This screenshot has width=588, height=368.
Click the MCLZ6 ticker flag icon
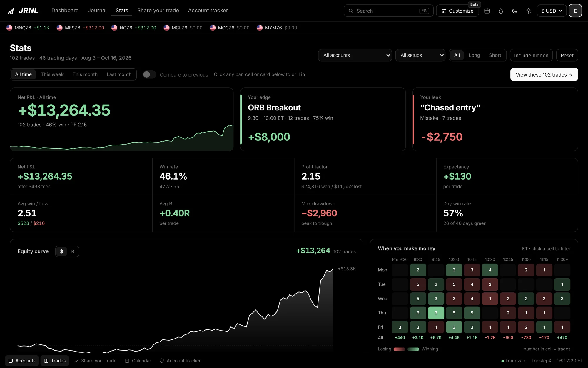pyautogui.click(x=166, y=28)
